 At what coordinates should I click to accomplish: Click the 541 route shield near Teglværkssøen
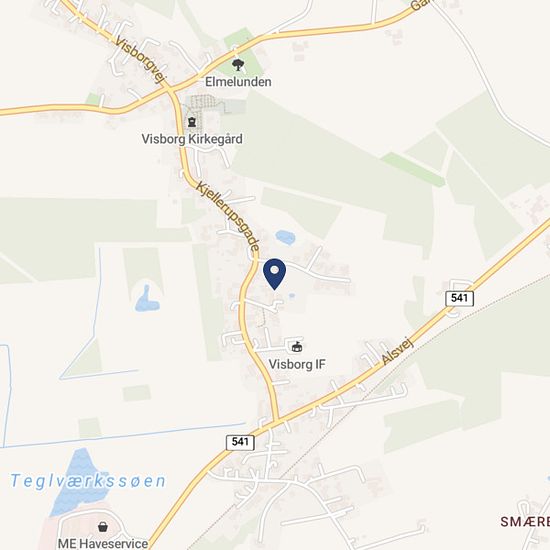tap(240, 442)
